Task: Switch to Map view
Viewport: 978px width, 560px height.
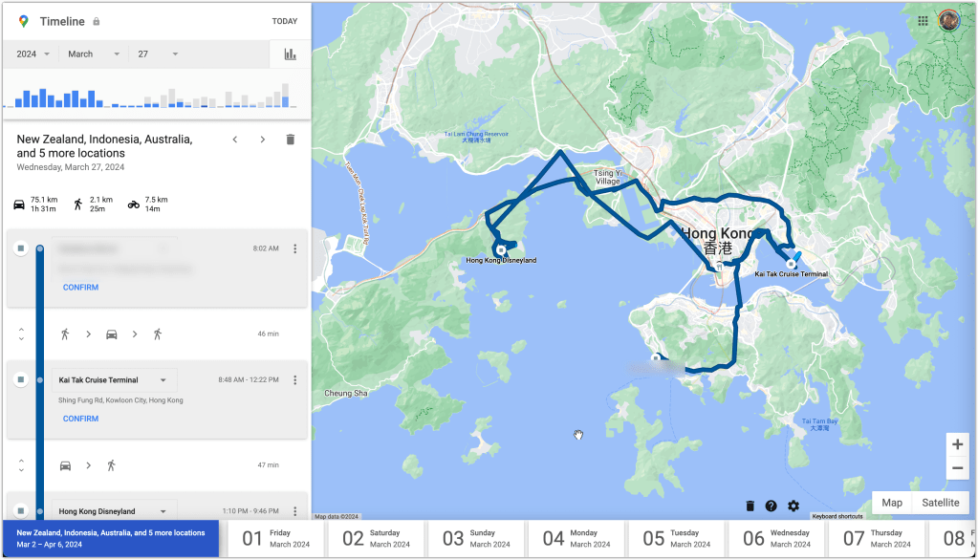Action: coord(892,503)
